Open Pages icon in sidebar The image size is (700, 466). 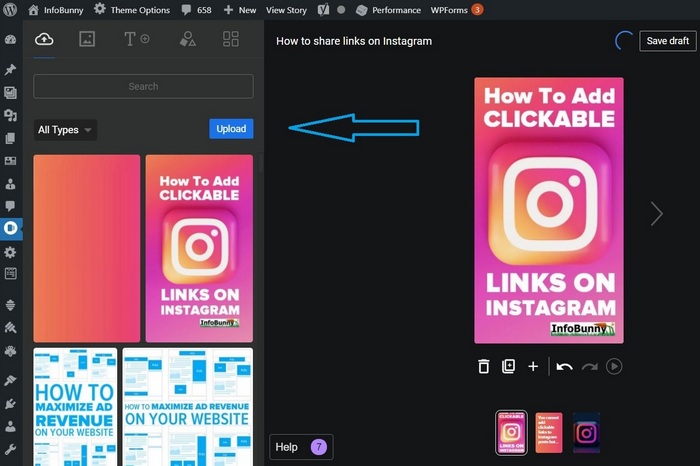pos(10,138)
